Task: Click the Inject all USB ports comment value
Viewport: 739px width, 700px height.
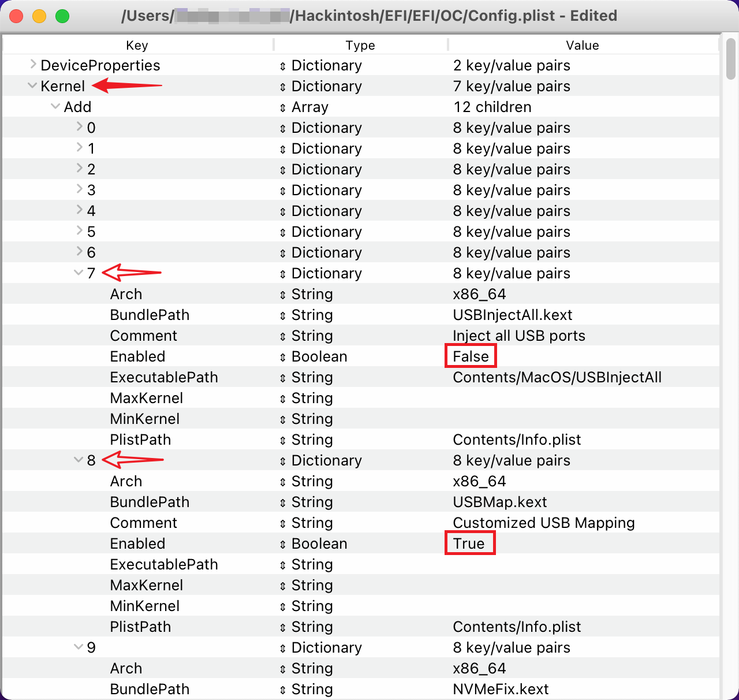Action: click(518, 336)
